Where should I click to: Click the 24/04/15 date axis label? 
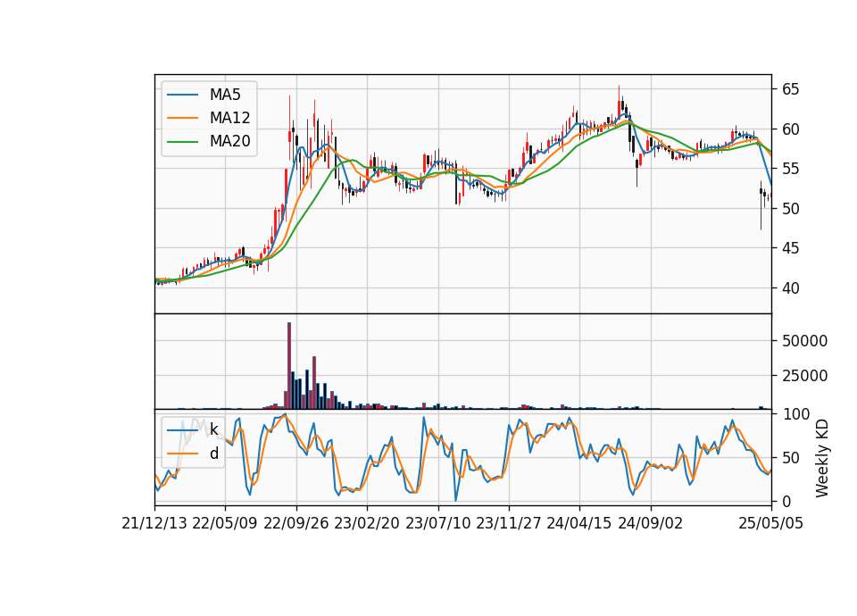pyautogui.click(x=579, y=523)
